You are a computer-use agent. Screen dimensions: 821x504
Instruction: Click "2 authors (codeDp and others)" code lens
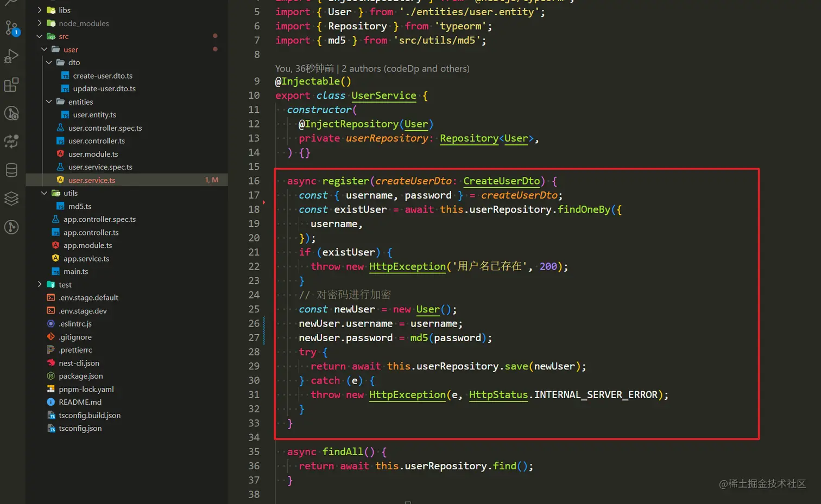(x=406, y=68)
